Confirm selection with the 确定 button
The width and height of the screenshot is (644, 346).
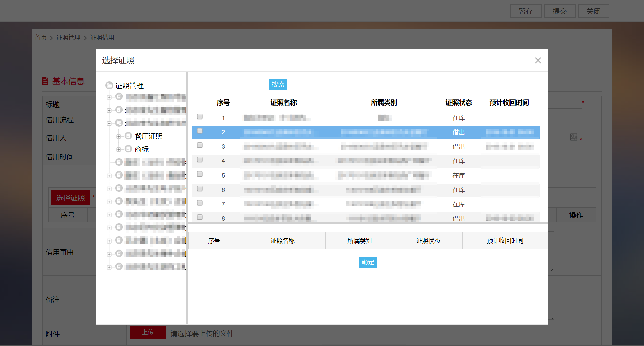(x=368, y=262)
